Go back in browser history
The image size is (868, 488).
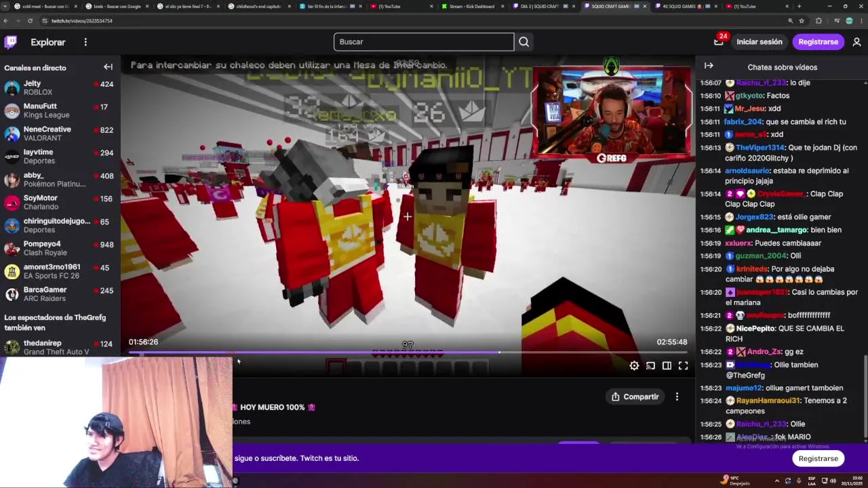tap(6, 21)
